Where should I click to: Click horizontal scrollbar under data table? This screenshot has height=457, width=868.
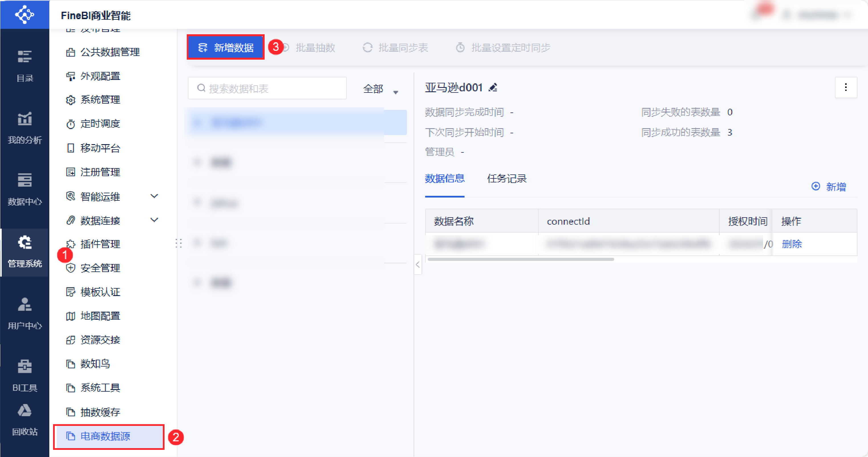(520, 259)
